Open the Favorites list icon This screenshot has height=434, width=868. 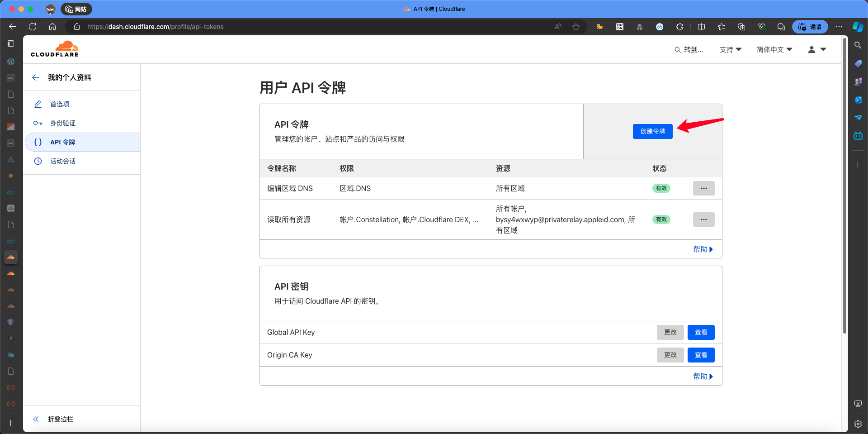point(722,27)
